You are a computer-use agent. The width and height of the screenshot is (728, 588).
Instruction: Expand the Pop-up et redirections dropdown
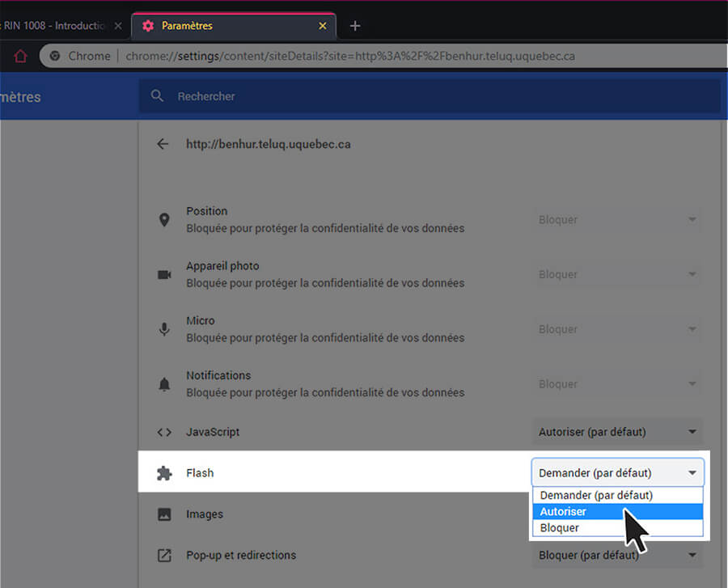pos(617,556)
